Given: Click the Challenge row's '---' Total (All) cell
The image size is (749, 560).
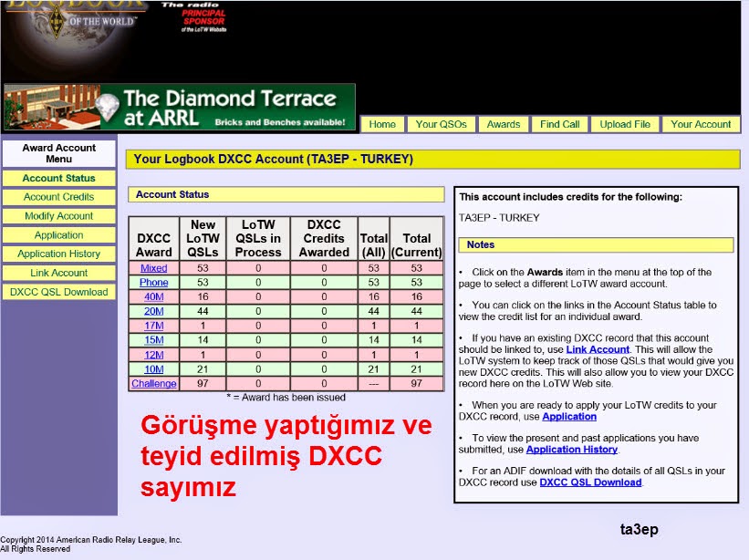Looking at the screenshot, I should pos(373,383).
